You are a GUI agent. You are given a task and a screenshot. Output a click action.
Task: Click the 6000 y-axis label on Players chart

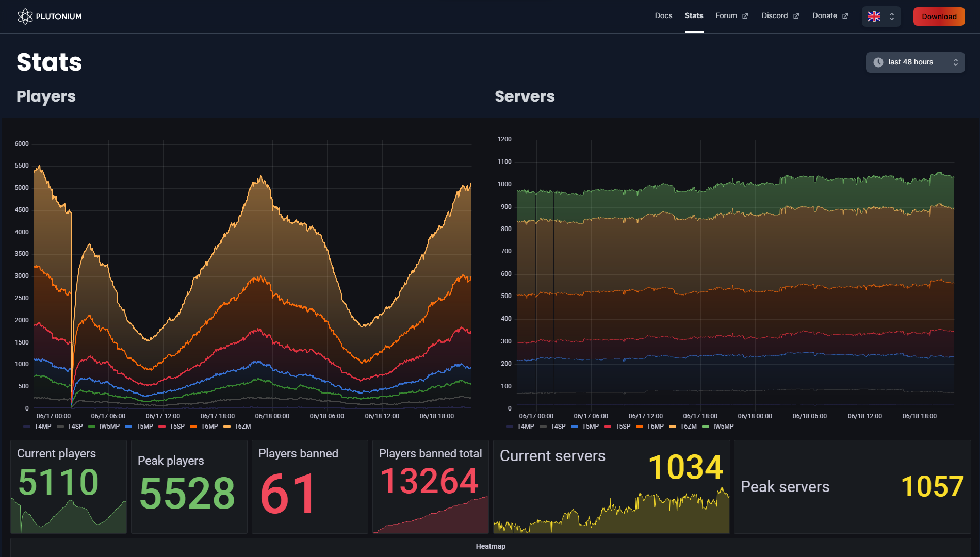click(22, 144)
